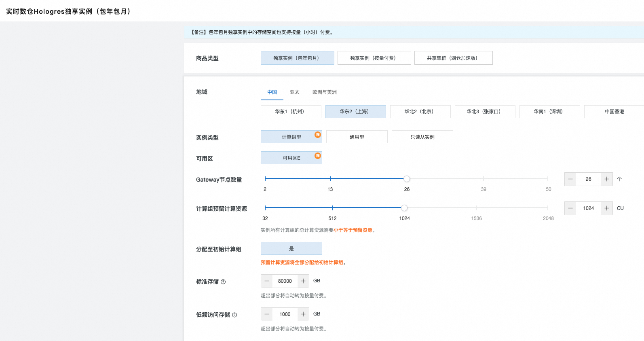Click the compute resource slider handle at 1024

[x=404, y=208]
